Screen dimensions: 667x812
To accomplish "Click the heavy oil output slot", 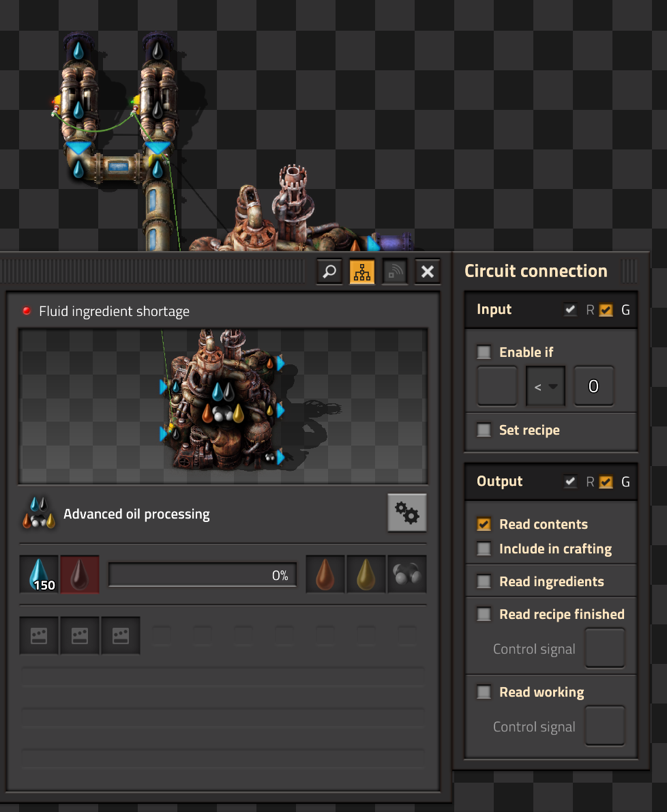I will point(325,575).
